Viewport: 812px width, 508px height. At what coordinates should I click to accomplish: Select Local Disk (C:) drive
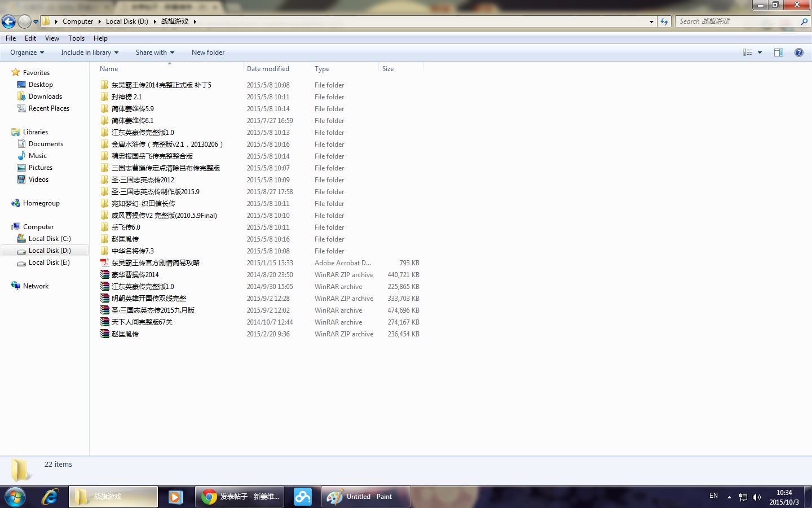[50, 239]
